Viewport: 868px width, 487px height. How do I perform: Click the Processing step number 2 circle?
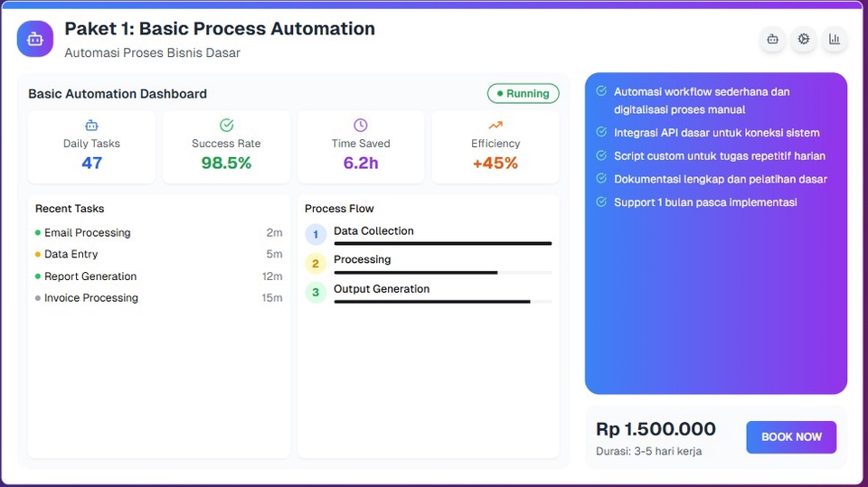pos(316,264)
